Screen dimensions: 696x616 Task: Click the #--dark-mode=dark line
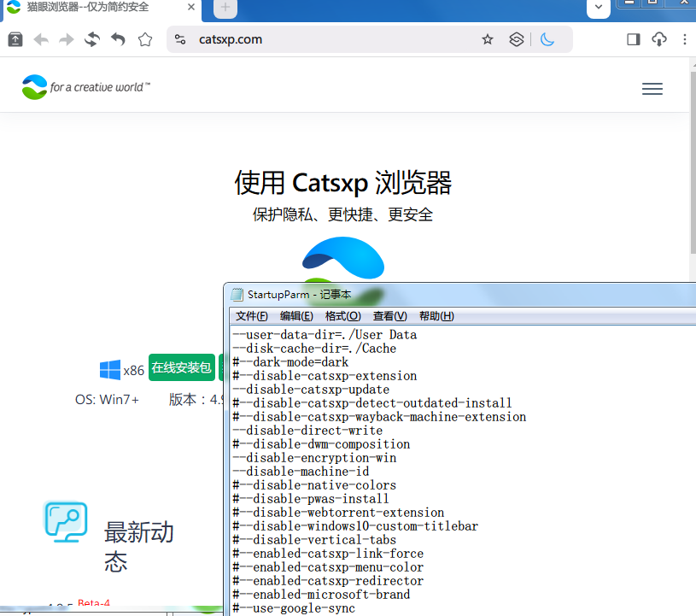290,362
